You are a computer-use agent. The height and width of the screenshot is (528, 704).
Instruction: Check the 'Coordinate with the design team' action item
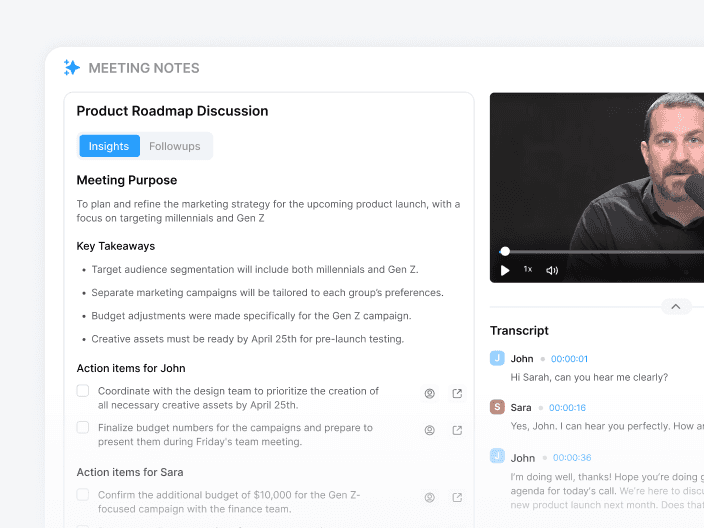coord(83,391)
